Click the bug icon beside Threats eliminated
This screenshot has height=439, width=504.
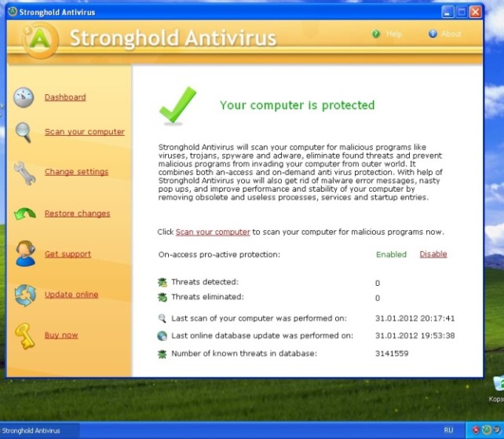[163, 297]
